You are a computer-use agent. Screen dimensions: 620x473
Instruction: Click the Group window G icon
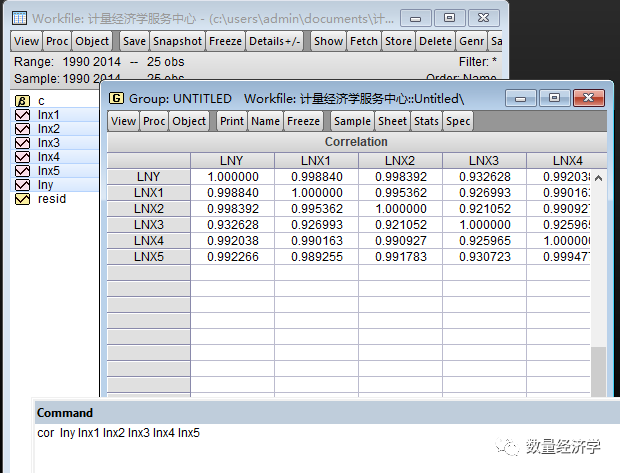pyautogui.click(x=116, y=98)
